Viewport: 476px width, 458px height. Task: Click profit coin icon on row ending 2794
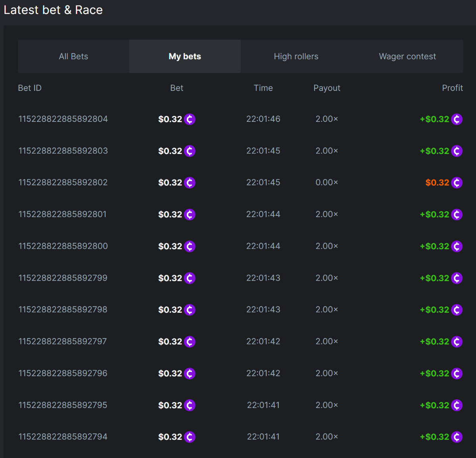(457, 437)
